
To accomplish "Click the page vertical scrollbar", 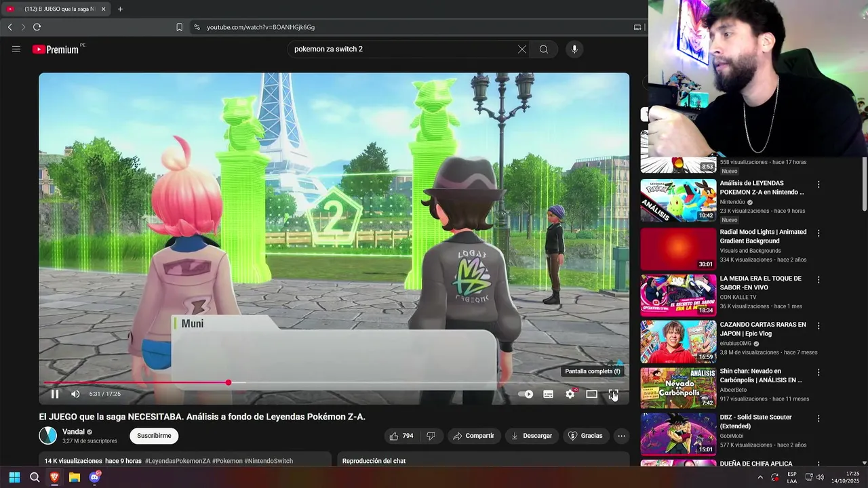I will pyautogui.click(x=864, y=183).
